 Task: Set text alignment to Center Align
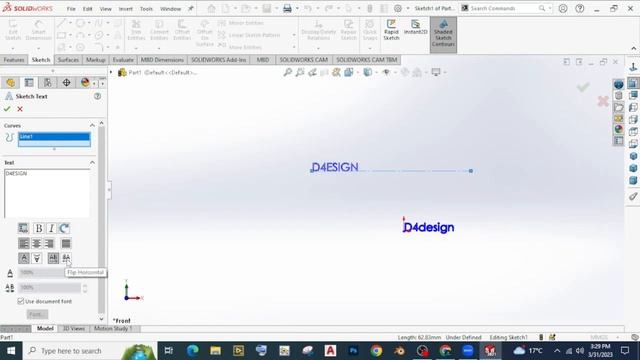click(36, 244)
